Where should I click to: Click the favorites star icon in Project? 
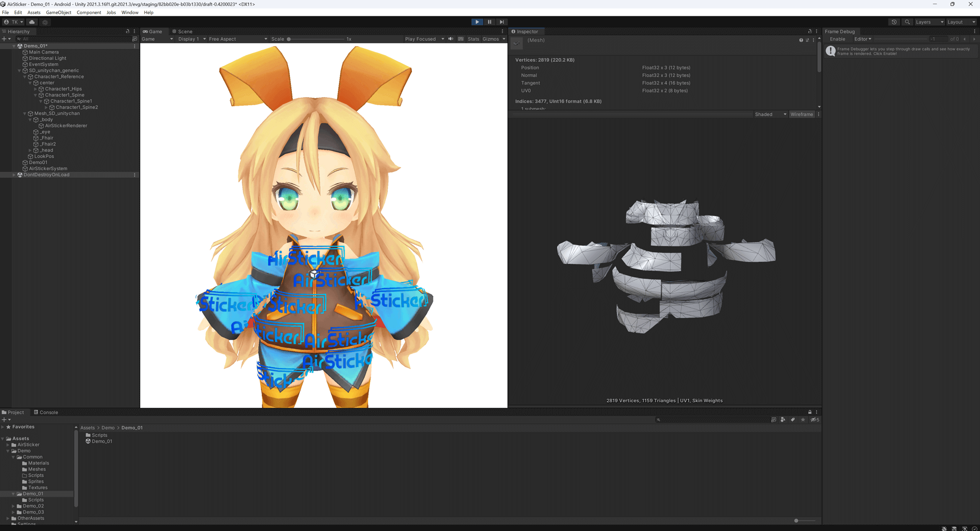pyautogui.click(x=803, y=420)
